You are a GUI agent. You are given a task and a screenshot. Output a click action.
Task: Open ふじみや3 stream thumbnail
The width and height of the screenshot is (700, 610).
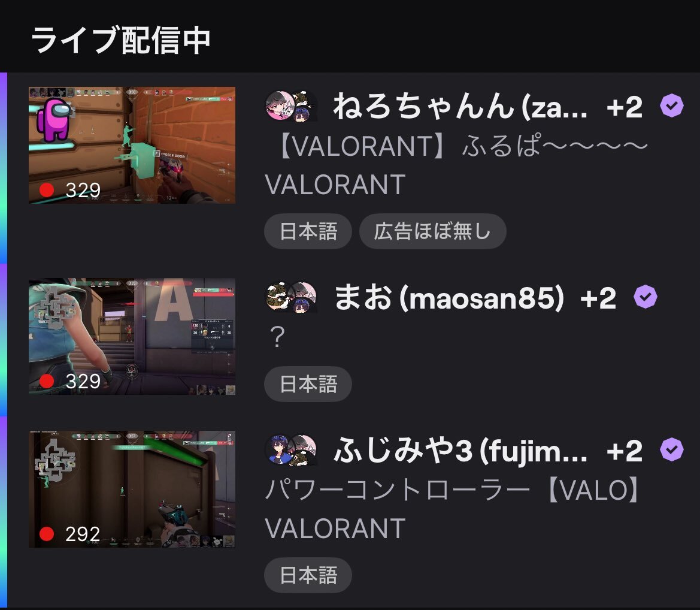pyautogui.click(x=132, y=490)
